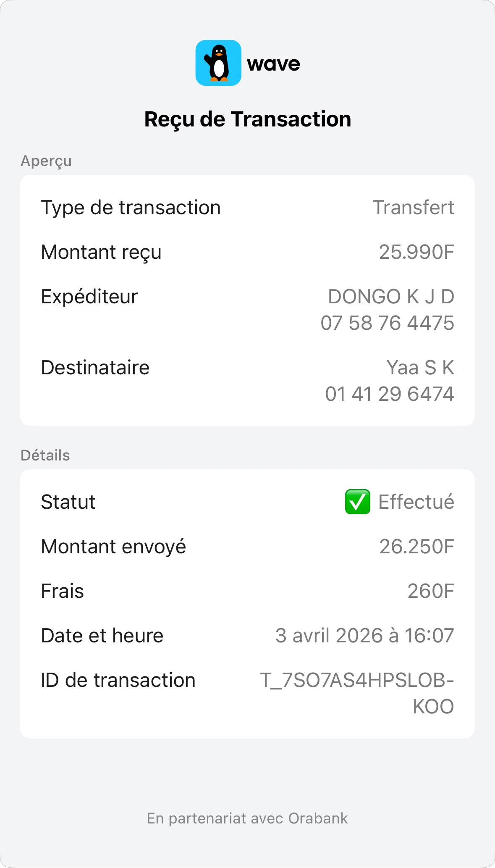Select the transaction ID T_7SO7AS4HPSLOB-KOO

[357, 681]
